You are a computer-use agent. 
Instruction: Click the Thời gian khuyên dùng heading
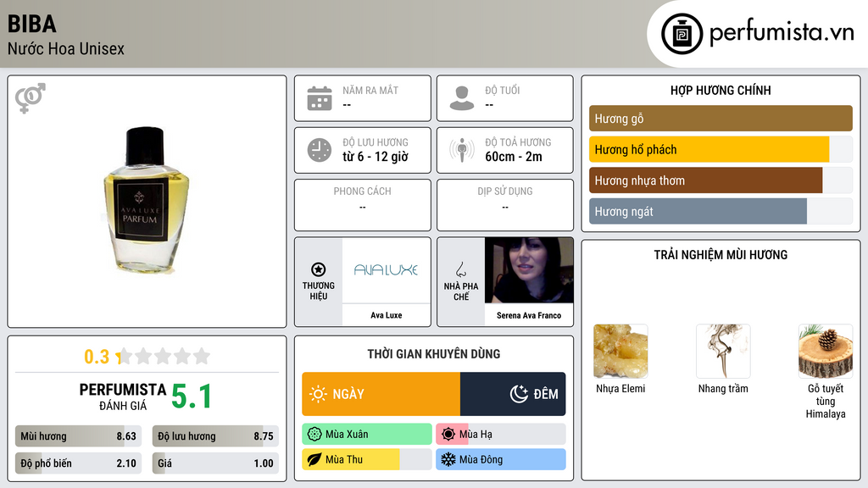[x=434, y=354]
